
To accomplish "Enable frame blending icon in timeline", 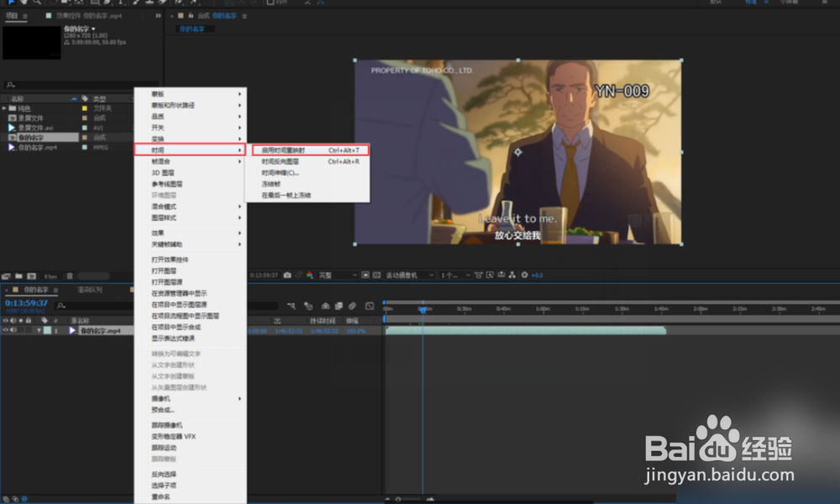I will [x=339, y=306].
